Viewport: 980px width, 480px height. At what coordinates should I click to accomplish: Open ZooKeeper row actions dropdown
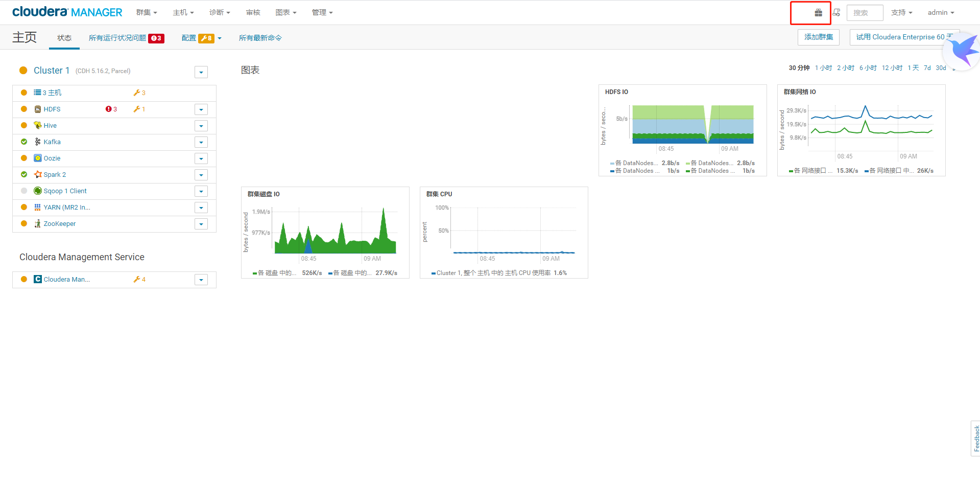click(x=201, y=224)
